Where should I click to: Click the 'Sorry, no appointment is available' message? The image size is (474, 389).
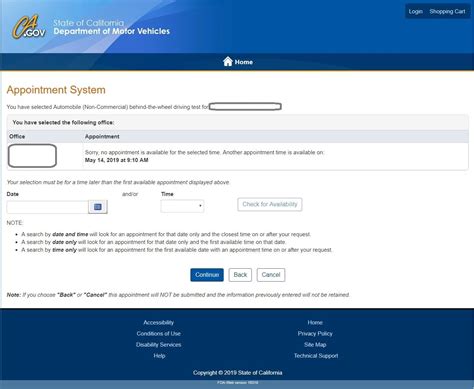click(204, 152)
